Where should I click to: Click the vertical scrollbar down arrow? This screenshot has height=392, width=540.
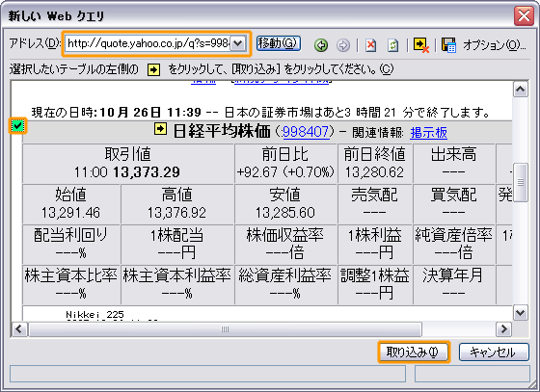tap(520, 313)
